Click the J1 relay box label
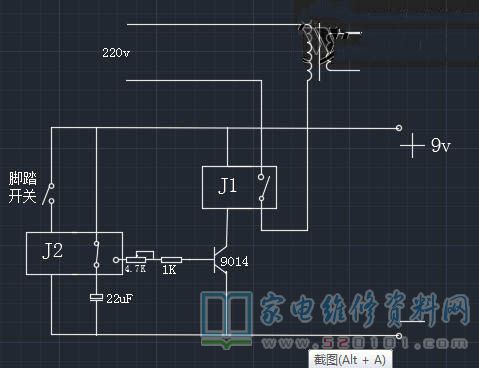Screen dimensions: 479x368 228,186
